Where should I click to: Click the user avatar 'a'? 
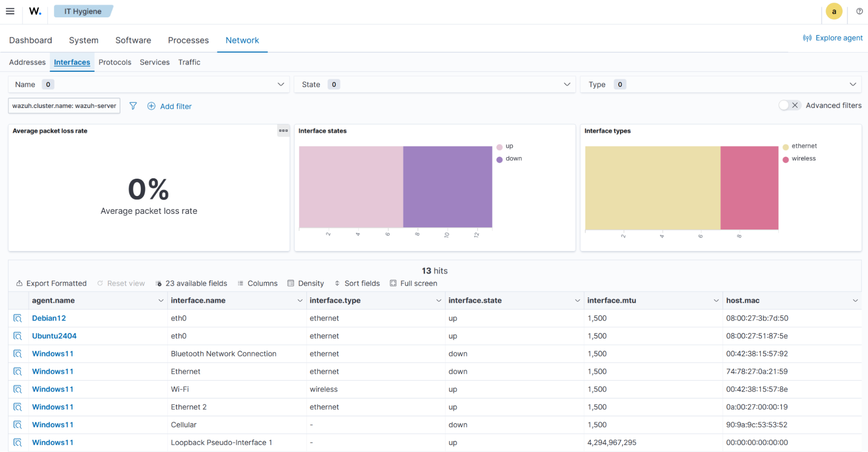pyautogui.click(x=834, y=11)
